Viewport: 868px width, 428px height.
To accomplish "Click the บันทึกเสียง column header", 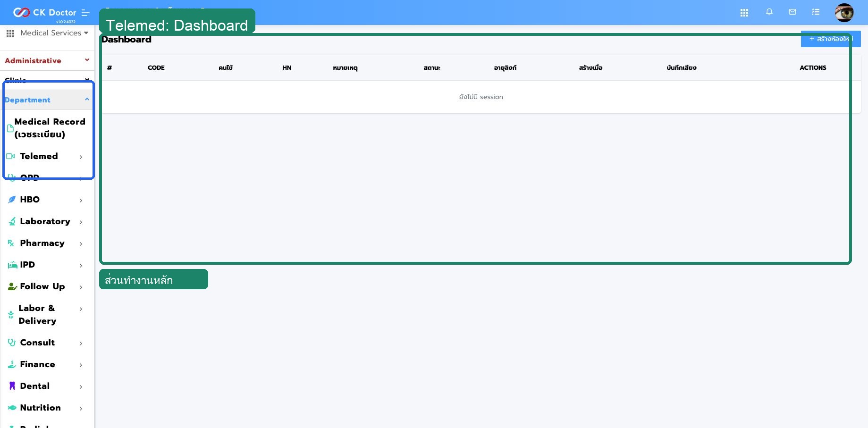I will (681, 68).
